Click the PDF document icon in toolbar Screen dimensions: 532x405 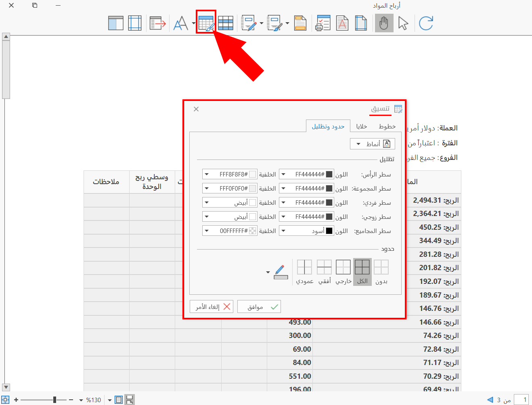pos(342,23)
